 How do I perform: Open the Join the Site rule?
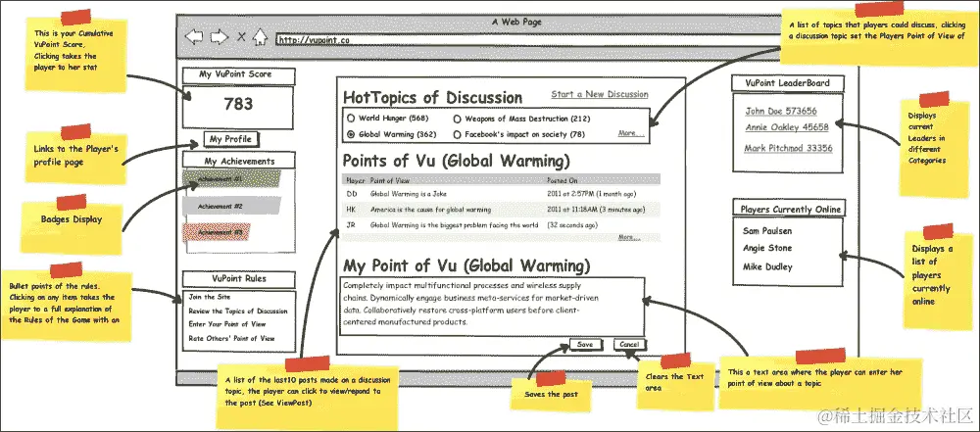pos(210,297)
